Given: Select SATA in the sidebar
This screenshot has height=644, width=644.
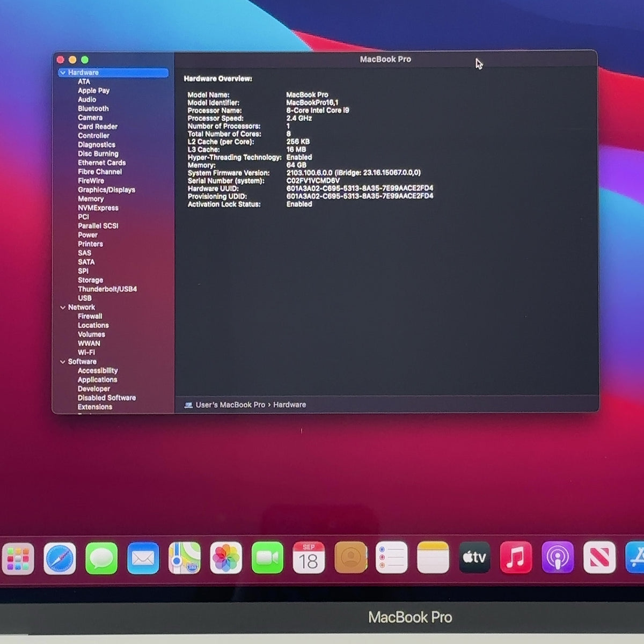Looking at the screenshot, I should coord(86,262).
